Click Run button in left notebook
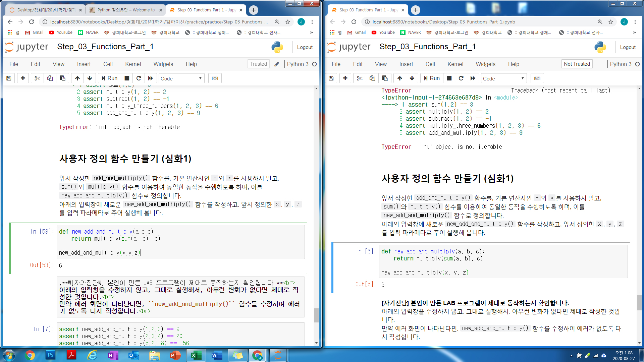The image size is (644, 362). pos(110,78)
